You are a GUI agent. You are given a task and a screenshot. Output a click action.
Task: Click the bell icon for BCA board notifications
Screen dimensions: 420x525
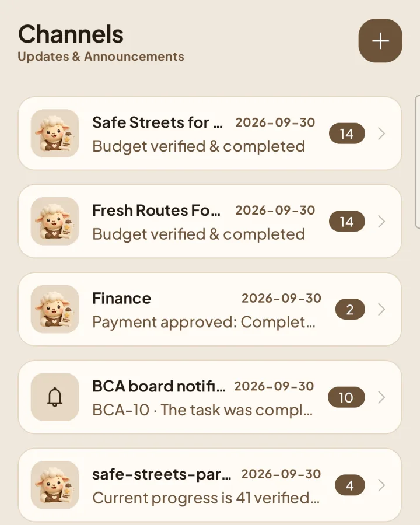click(55, 397)
